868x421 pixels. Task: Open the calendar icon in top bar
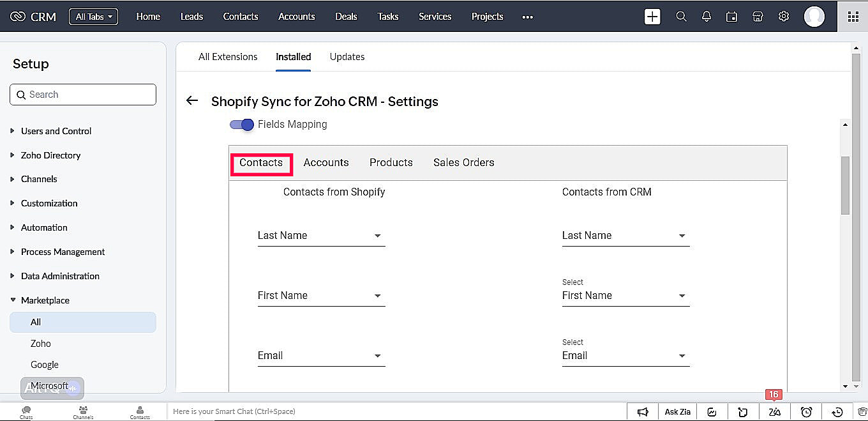[732, 17]
